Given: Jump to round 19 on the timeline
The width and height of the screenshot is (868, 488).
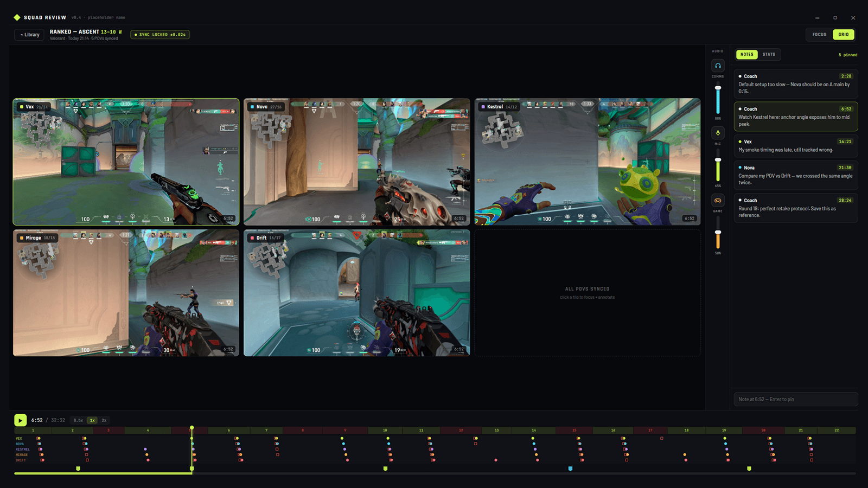Looking at the screenshot, I should pos(724,430).
